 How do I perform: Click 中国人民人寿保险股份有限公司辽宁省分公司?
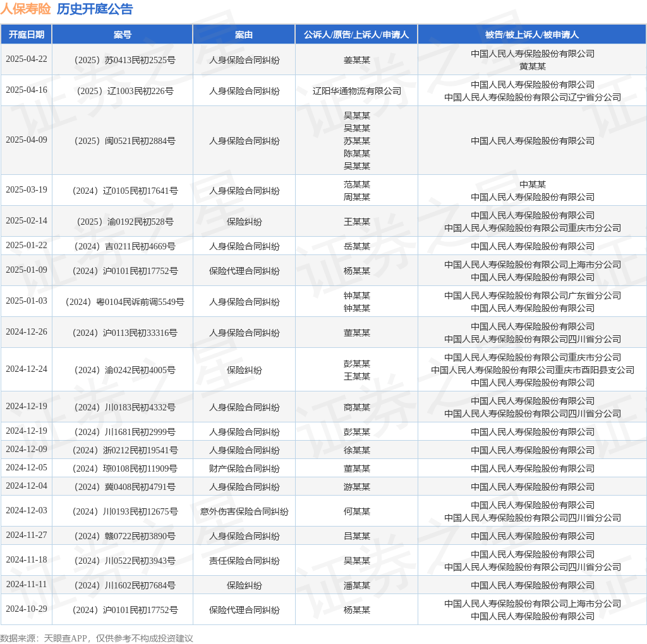[533, 97]
